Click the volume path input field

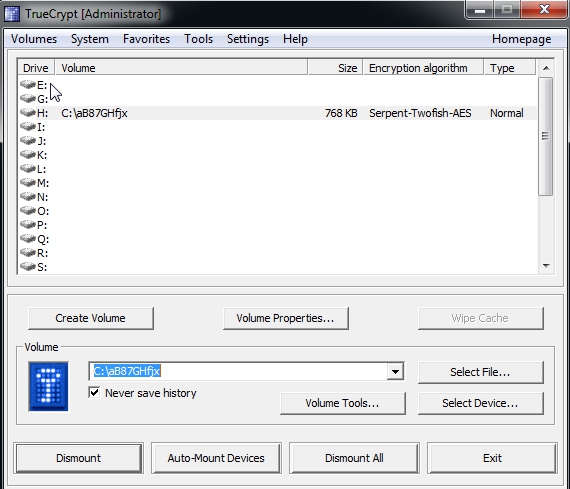(239, 371)
